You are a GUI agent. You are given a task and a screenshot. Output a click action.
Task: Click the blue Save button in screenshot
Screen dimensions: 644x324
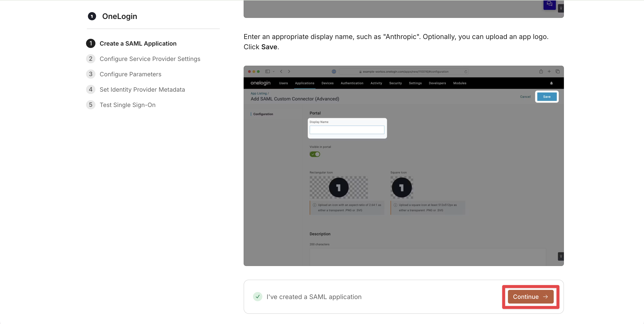pyautogui.click(x=547, y=97)
